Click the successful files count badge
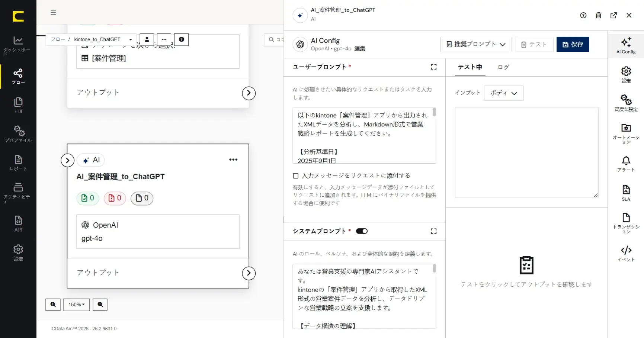Screen dimensions: 644x338 [x=88, y=198]
